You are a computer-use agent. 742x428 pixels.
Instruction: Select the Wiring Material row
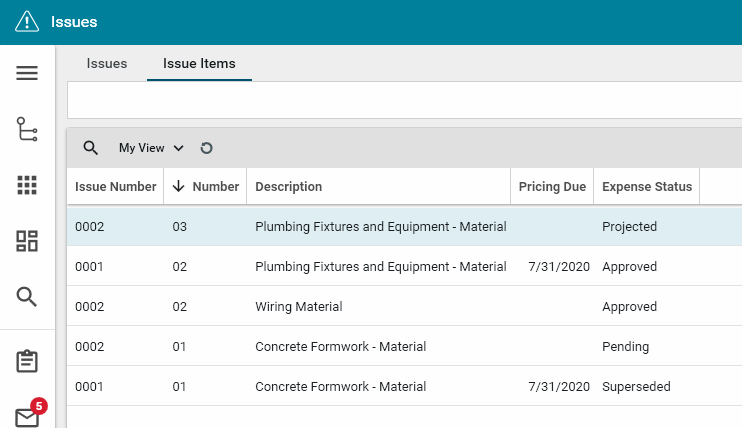tap(299, 307)
